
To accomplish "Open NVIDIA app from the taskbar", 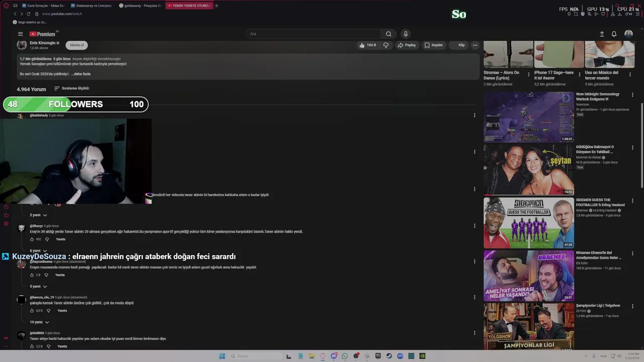I will (x=422, y=356).
